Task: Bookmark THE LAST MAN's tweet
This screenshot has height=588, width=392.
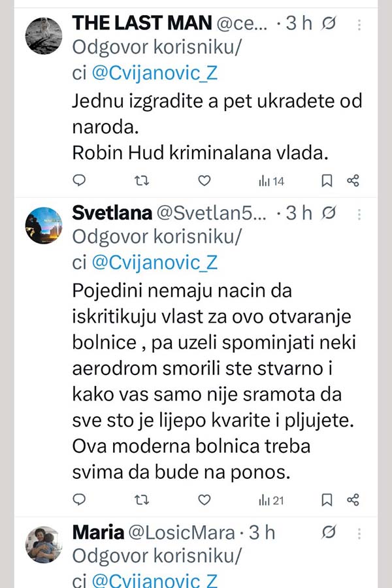Action: pos(327,180)
